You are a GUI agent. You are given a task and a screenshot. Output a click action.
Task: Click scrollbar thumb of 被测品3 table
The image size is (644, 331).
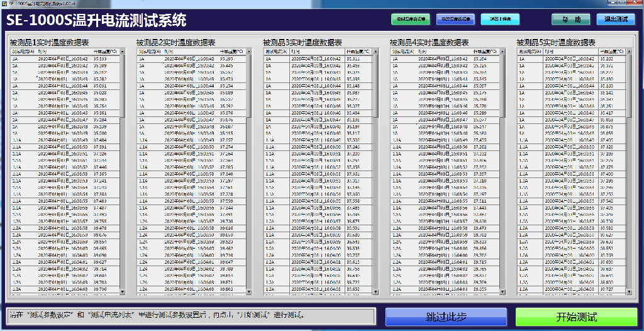pos(376,86)
